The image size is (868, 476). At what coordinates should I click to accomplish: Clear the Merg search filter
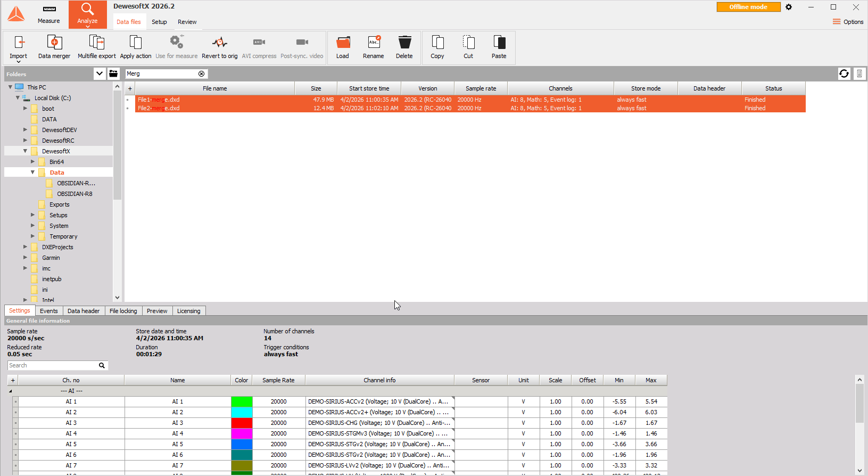[201, 74]
